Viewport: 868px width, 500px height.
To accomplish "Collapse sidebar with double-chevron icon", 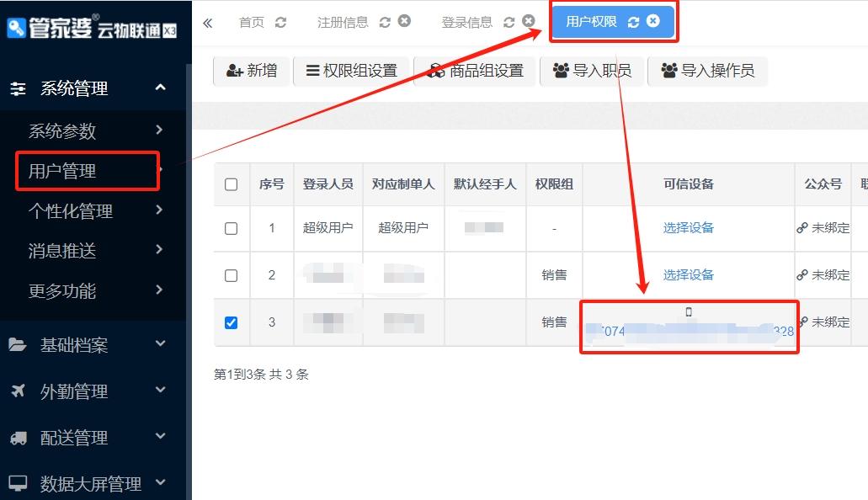I will click(x=208, y=23).
